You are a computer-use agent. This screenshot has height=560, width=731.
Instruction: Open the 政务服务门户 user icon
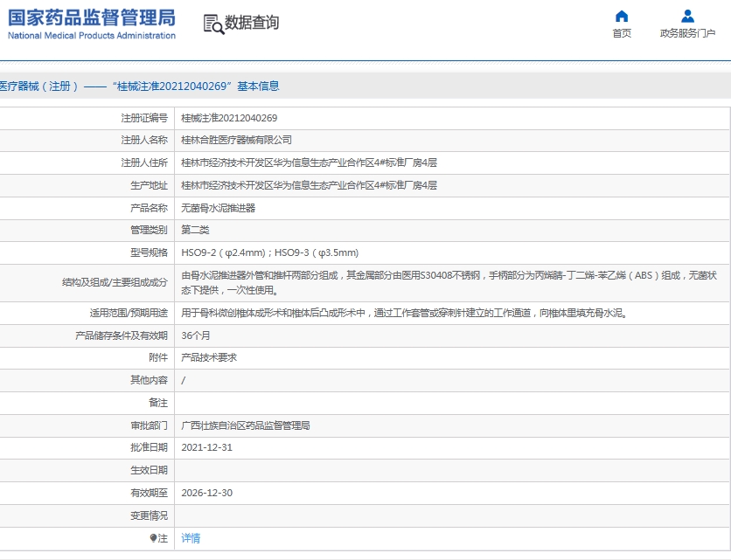(x=687, y=17)
